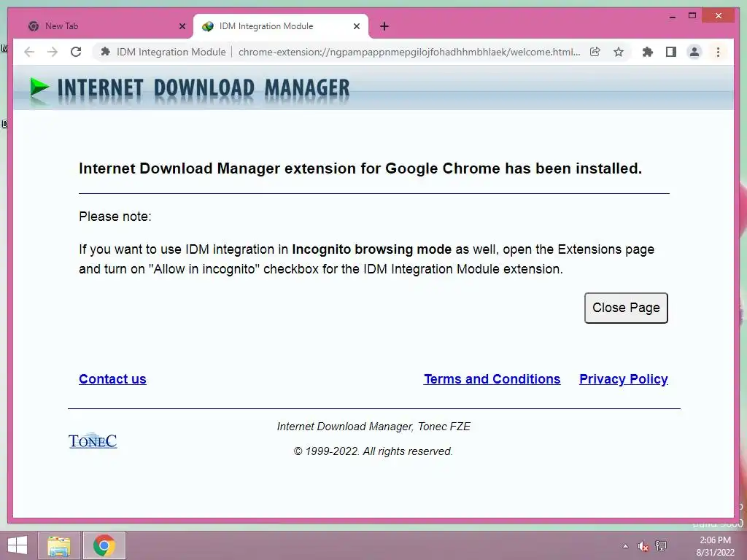Viewport: 747px width, 560px height.
Task: Click the Tonec logo
Action: [93, 440]
